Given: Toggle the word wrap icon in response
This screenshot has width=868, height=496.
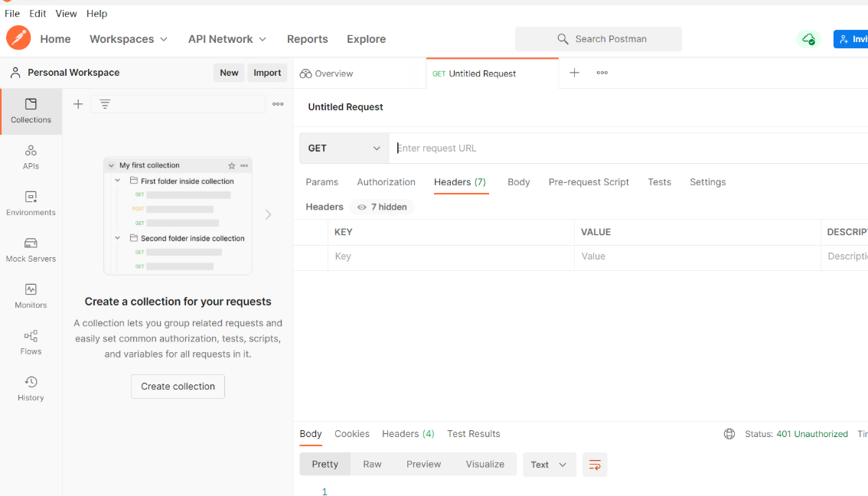Looking at the screenshot, I should (595, 465).
